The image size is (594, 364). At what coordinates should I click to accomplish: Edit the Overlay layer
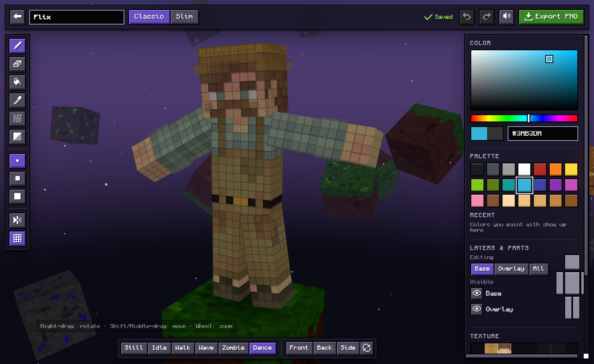tap(511, 269)
